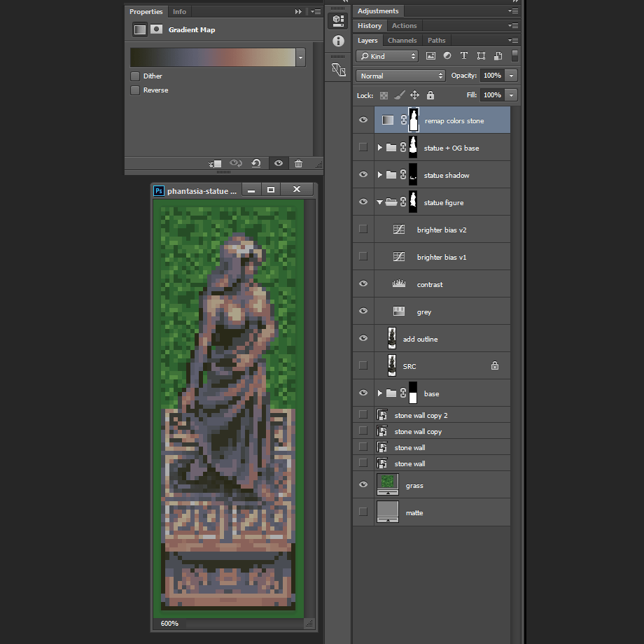The height and width of the screenshot is (644, 644).
Task: Open the gradient picker dropdown arrow
Action: 301,57
